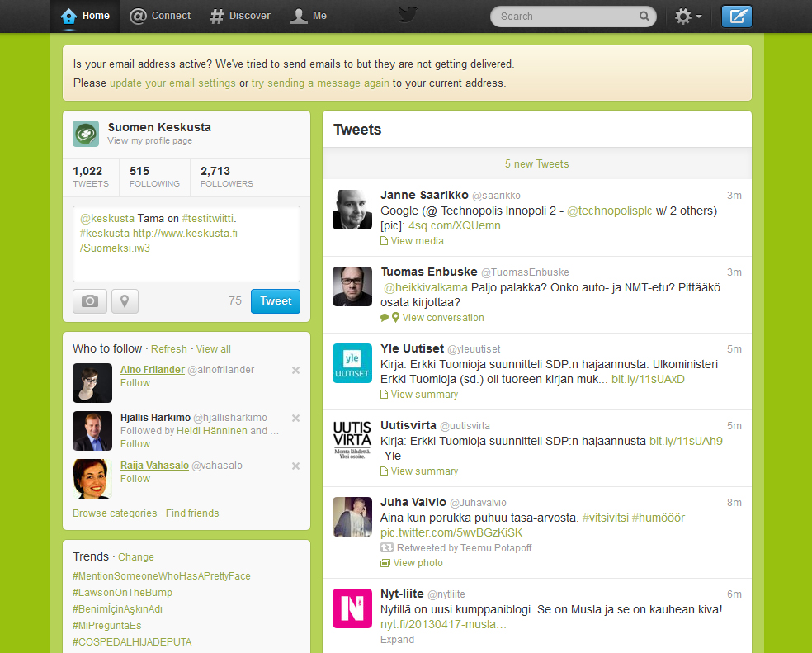View the 1,022 Tweets count

click(x=91, y=176)
